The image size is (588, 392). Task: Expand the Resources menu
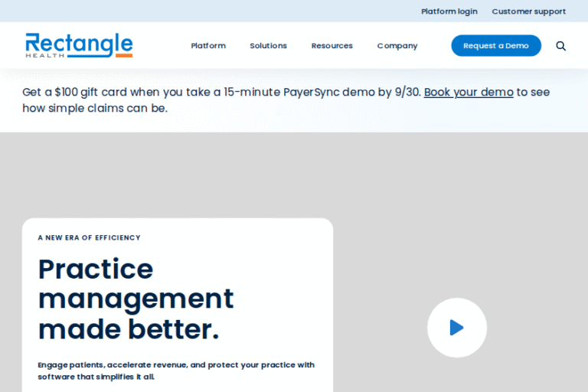332,46
